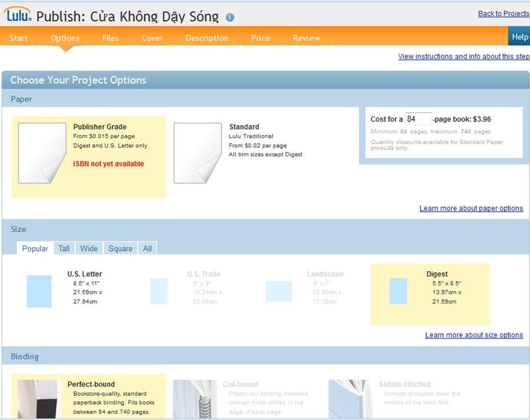This screenshot has height=420, width=530.
Task: Switch to the Popular size tab
Action: 35,249
